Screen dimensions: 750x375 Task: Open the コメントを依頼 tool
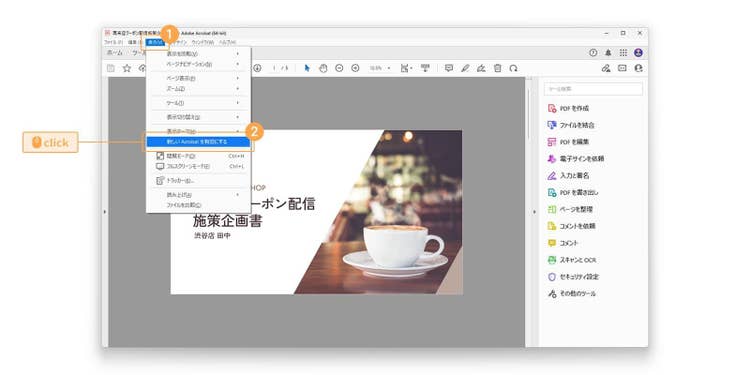(571, 226)
